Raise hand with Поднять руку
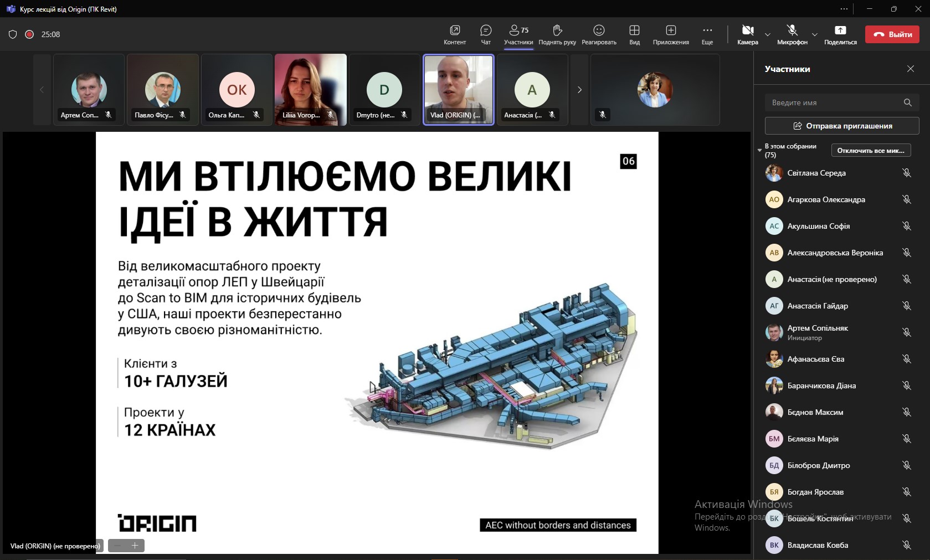This screenshot has width=930, height=560. coord(557,34)
